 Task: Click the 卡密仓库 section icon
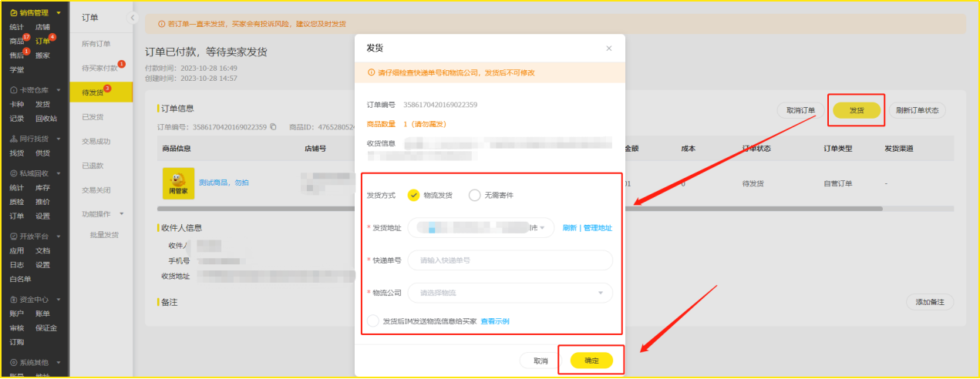[14, 90]
